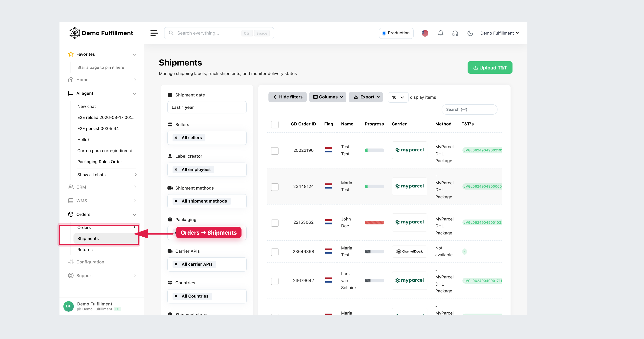The width and height of the screenshot is (644, 339).
Task: Expand the Support menu chevron
Action: pyautogui.click(x=135, y=275)
